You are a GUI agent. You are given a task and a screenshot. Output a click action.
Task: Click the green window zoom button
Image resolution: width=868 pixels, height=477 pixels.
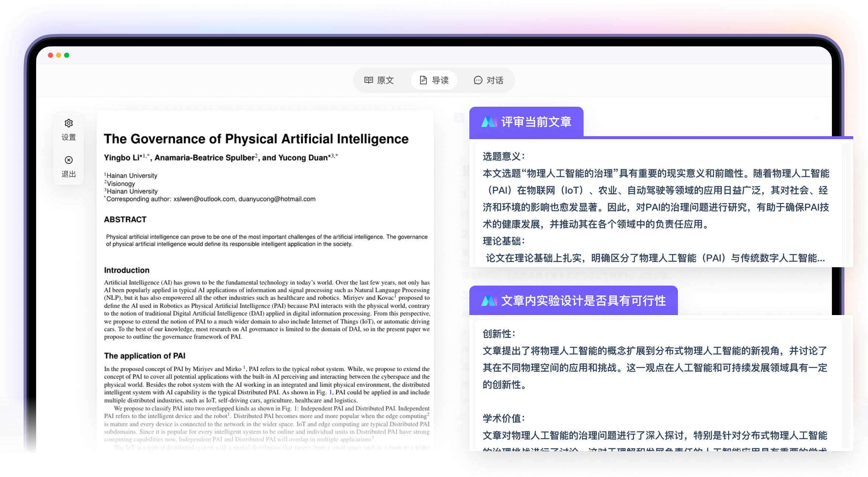67,55
